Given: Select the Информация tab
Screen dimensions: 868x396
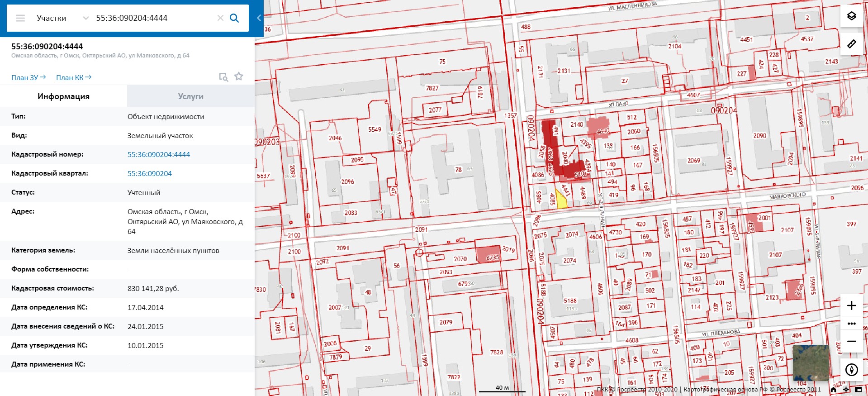Looking at the screenshot, I should point(63,96).
